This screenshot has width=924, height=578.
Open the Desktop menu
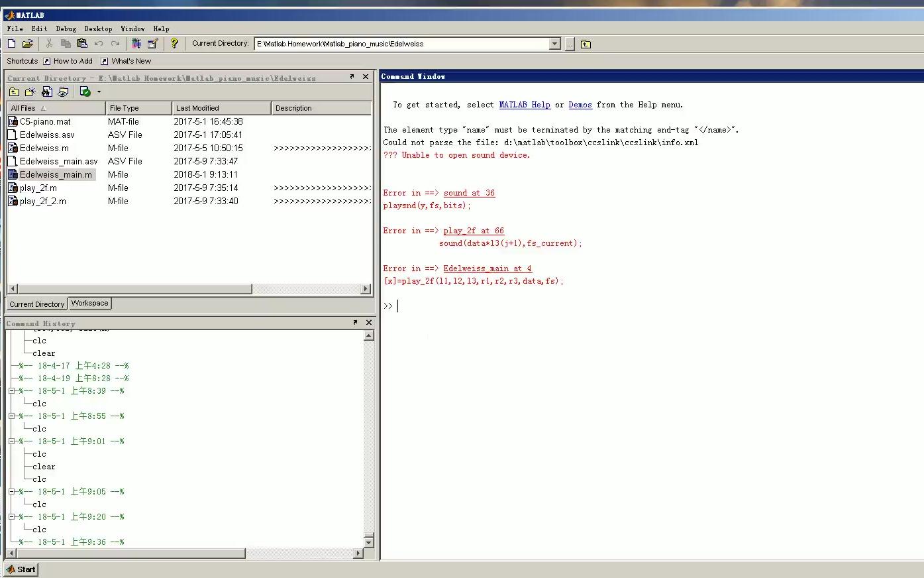point(98,29)
